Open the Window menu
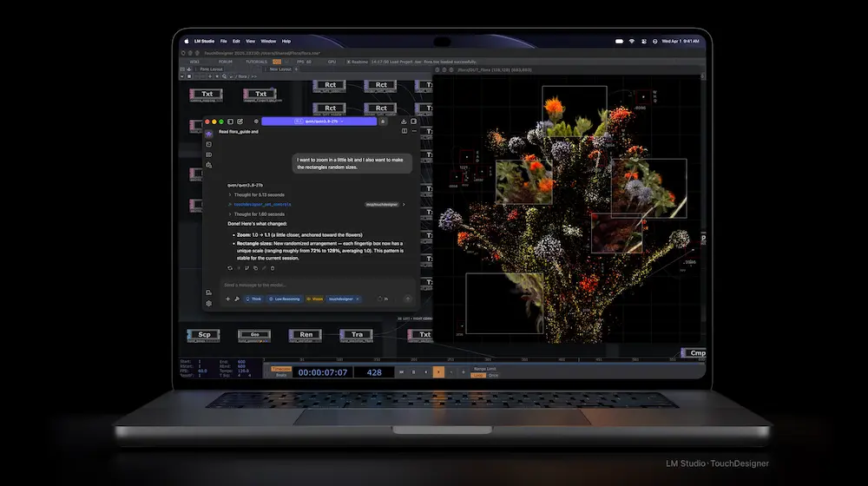The width and height of the screenshot is (868, 486). click(x=268, y=41)
